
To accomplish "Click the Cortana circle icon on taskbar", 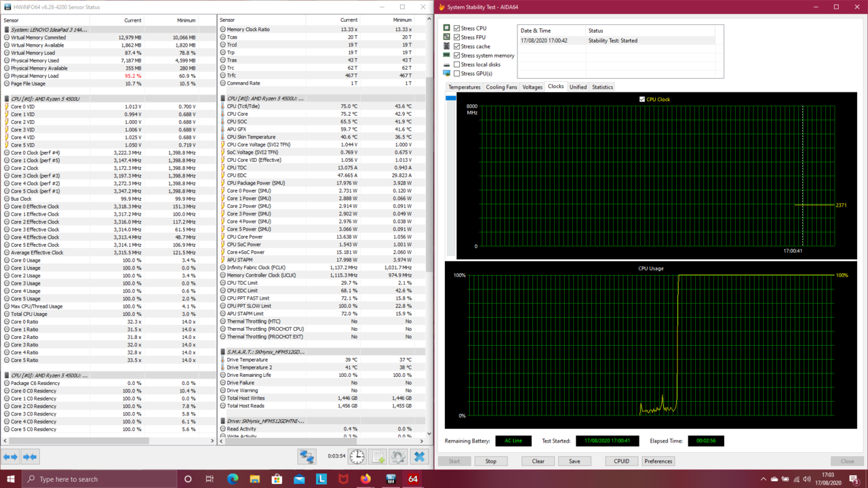I will [188, 479].
